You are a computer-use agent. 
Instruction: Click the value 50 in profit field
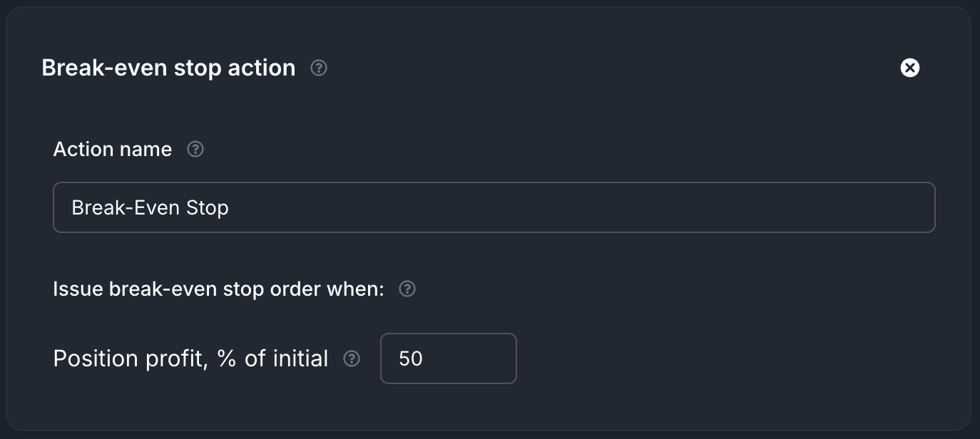click(x=411, y=358)
